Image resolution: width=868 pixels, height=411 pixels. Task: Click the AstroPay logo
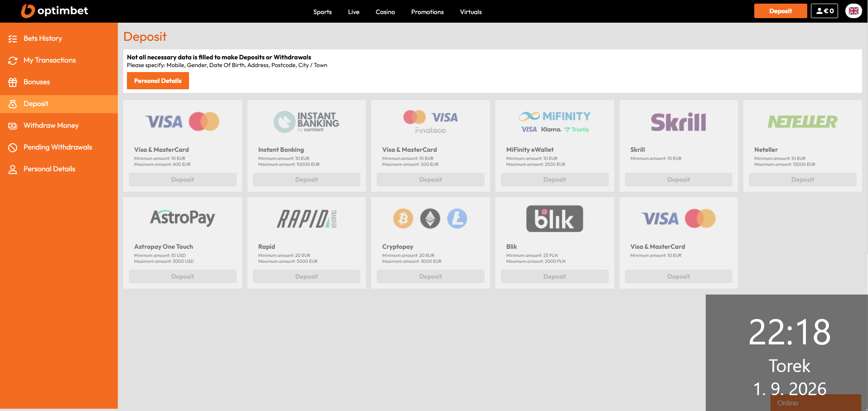click(x=183, y=218)
